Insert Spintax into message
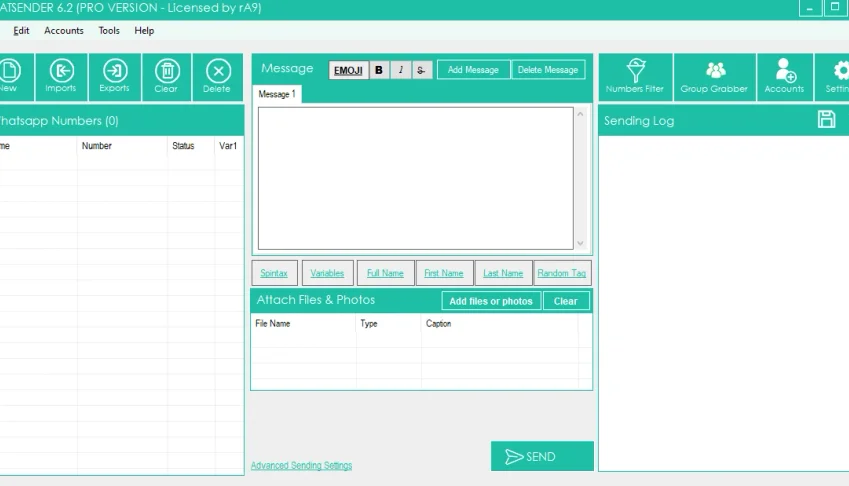This screenshot has width=849, height=486. coord(274,273)
